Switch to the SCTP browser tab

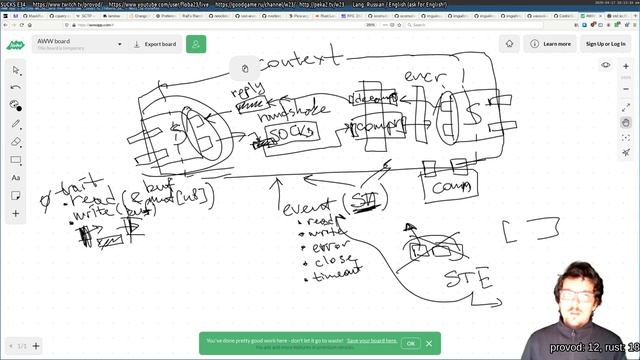click(88, 16)
